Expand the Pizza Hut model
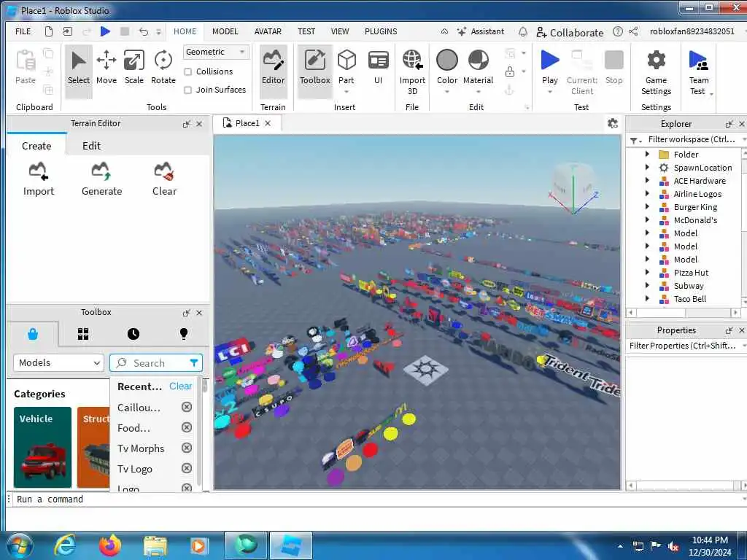Image resolution: width=747 pixels, height=560 pixels. tap(647, 273)
